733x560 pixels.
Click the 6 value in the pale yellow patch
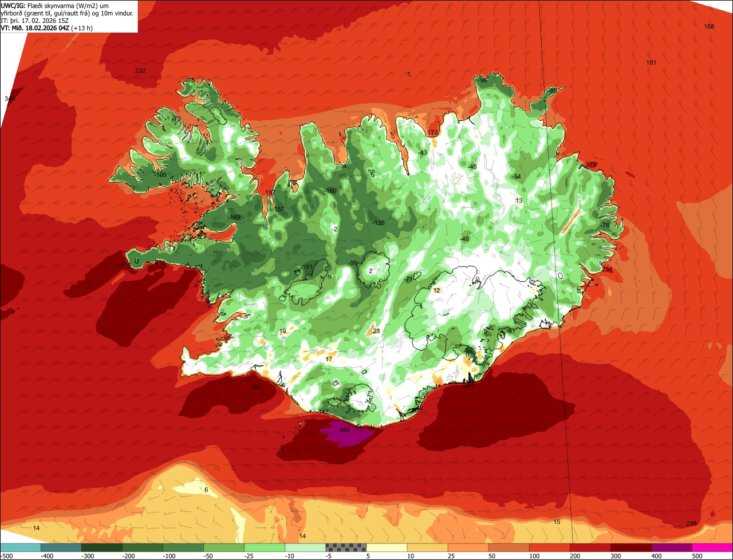(206, 490)
